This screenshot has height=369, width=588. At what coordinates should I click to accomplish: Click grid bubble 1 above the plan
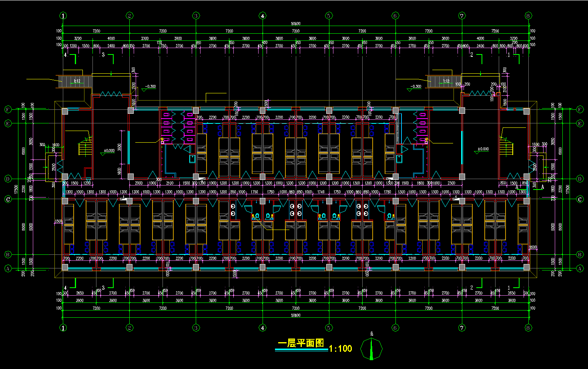63,16
